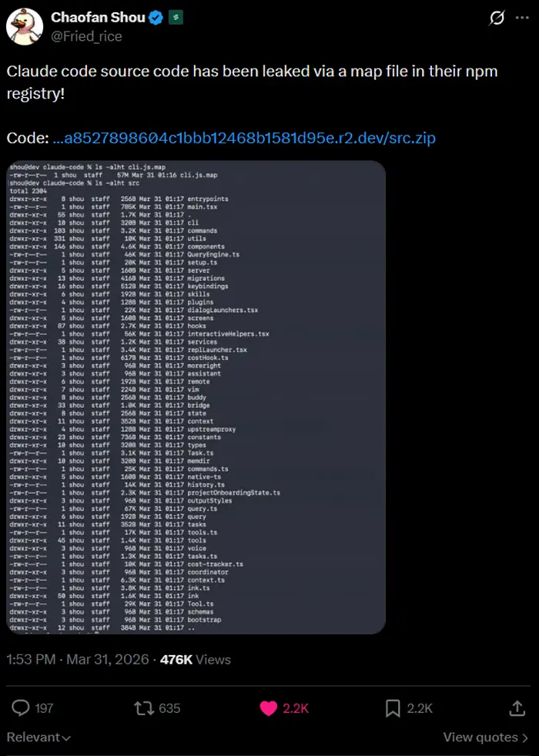Open the Grok explain post icon
Viewport: 539px width, 756px height.
click(497, 18)
